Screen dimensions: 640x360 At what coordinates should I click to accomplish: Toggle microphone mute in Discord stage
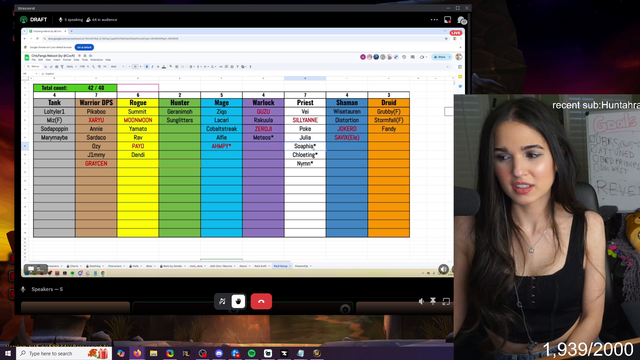222,302
